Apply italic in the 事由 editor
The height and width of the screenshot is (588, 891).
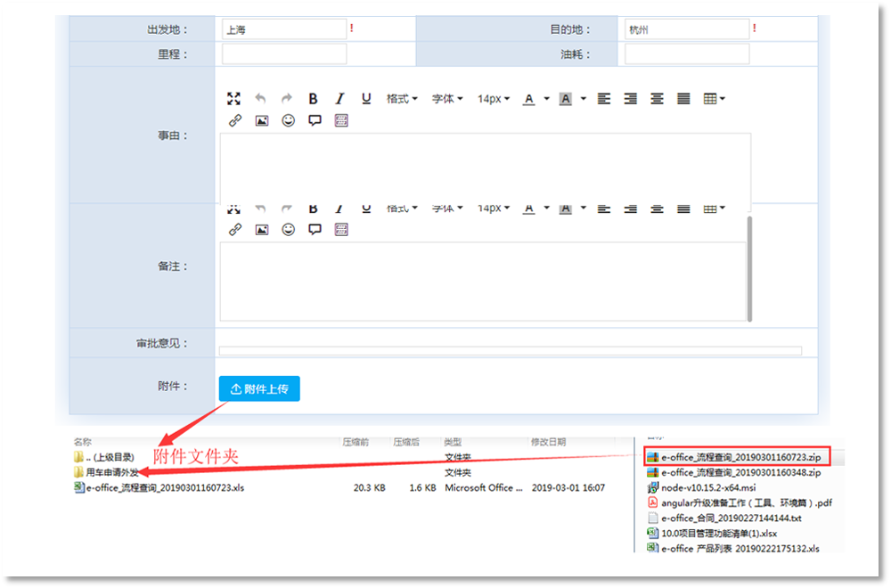(x=339, y=98)
